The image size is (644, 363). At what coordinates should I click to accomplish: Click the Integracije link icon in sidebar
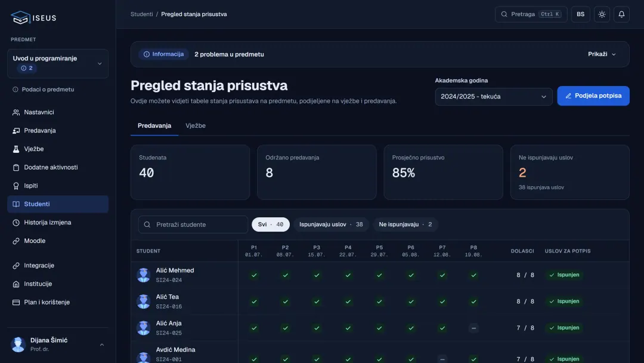pos(16,266)
